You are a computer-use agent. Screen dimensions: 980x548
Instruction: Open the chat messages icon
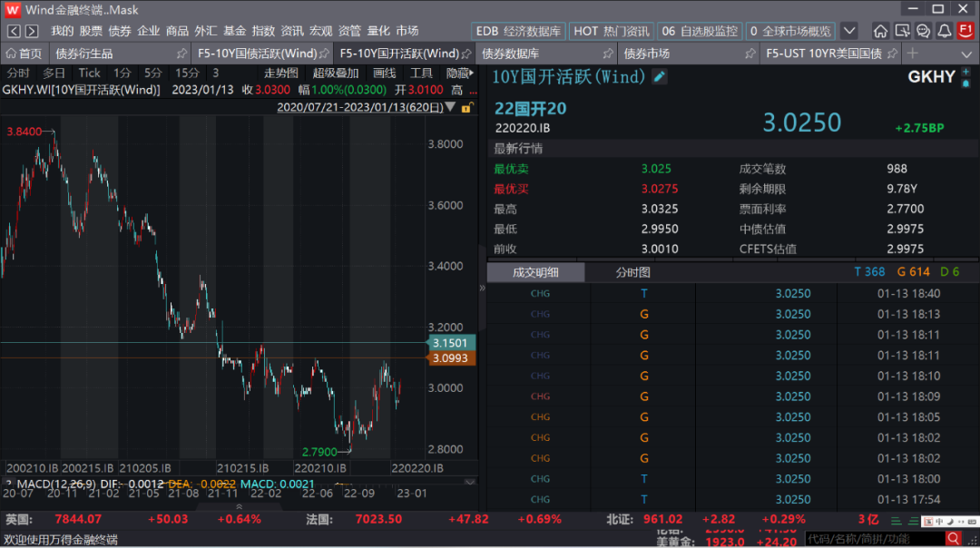point(923,31)
